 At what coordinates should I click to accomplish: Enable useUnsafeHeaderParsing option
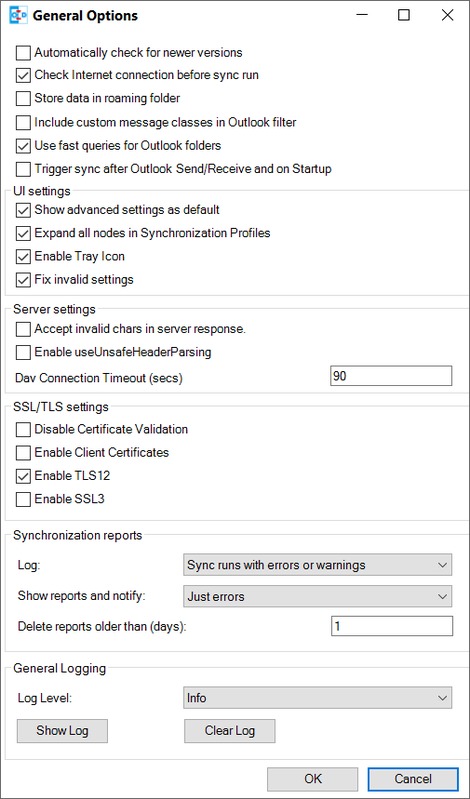coord(23,352)
